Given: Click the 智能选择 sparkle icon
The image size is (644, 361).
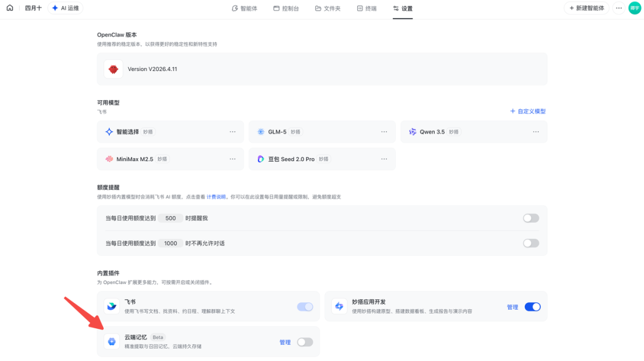Looking at the screenshot, I should pos(109,132).
